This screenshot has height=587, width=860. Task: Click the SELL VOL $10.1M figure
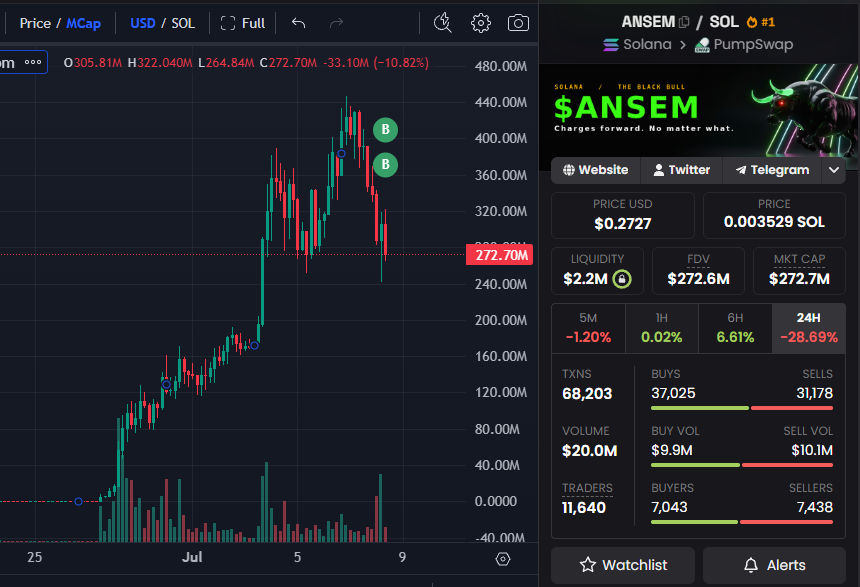812,450
